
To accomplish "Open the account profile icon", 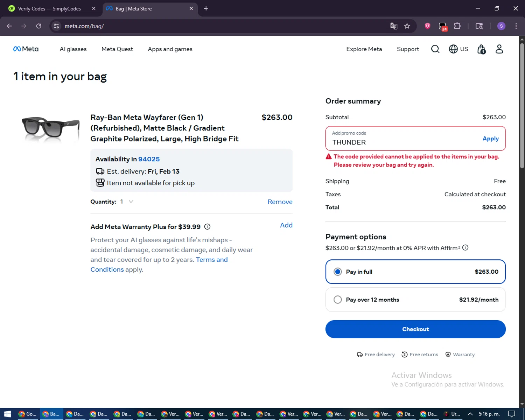I will 499,49.
